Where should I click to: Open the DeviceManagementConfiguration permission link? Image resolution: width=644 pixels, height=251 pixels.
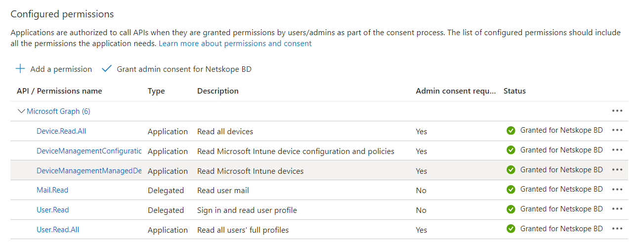pyautogui.click(x=89, y=151)
